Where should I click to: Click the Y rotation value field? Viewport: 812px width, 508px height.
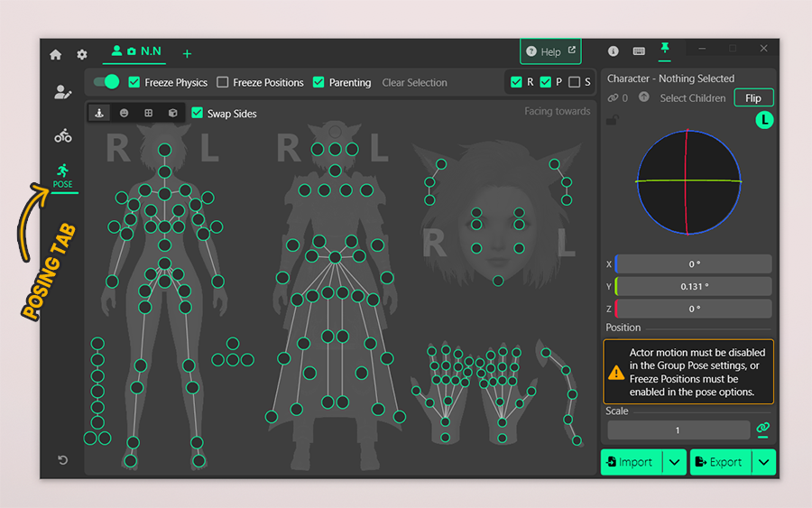[x=694, y=287]
